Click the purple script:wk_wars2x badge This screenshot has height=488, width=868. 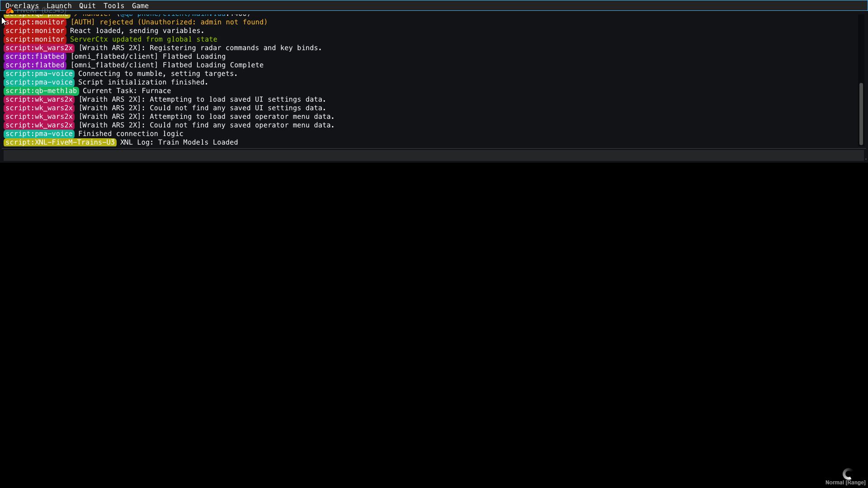39,48
